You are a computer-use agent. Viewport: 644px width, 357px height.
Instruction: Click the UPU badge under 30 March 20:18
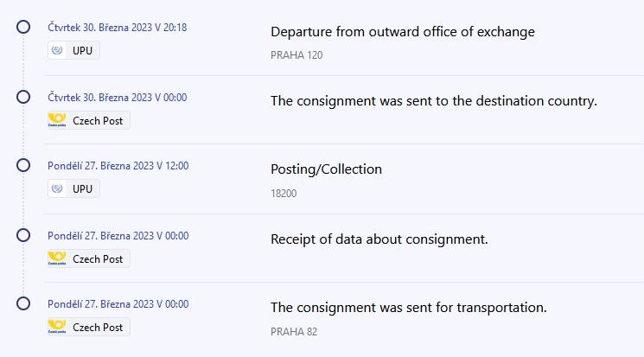click(74, 50)
